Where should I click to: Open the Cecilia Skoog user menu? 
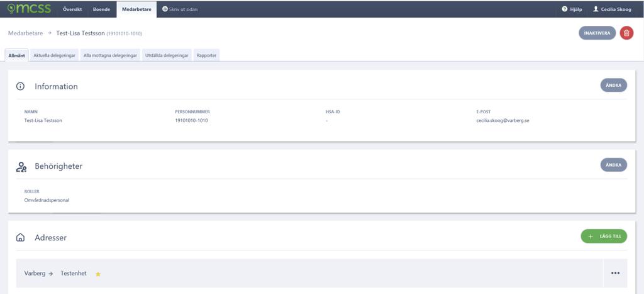pyautogui.click(x=613, y=9)
